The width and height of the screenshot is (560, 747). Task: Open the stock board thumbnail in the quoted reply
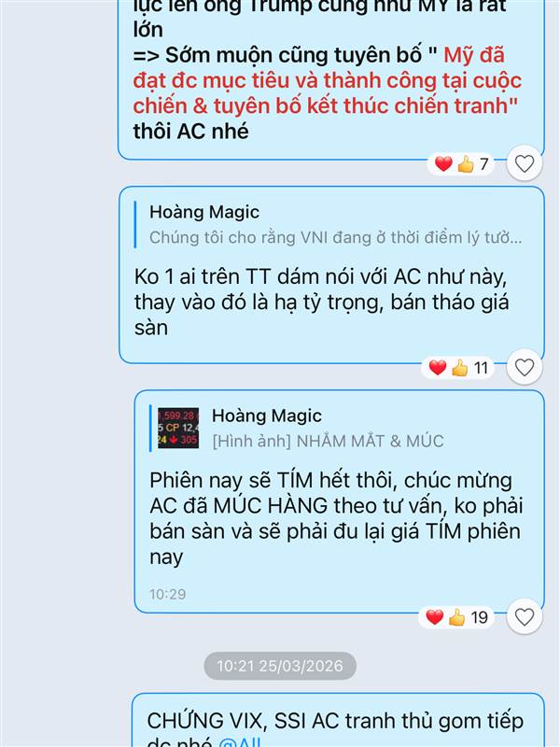(178, 429)
